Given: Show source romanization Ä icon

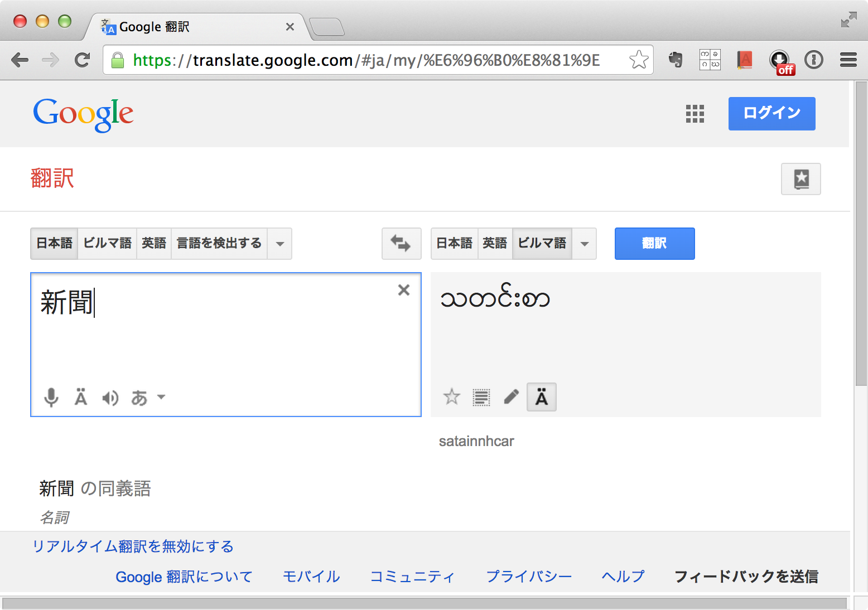Looking at the screenshot, I should (x=81, y=397).
